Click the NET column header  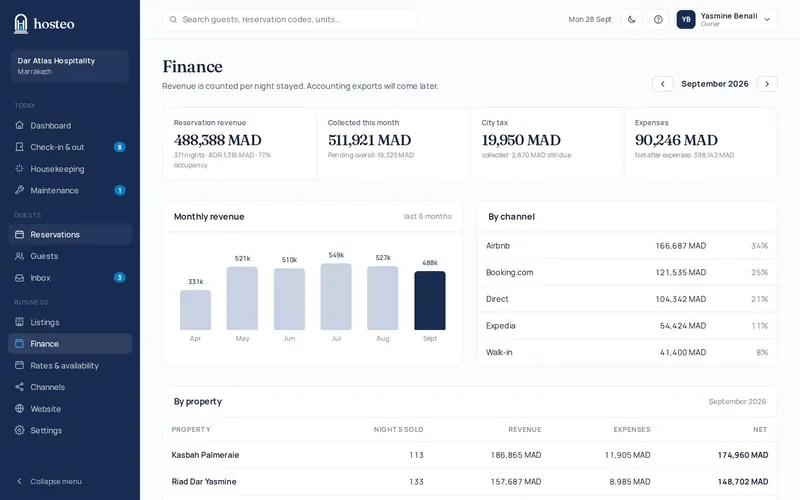(760, 430)
